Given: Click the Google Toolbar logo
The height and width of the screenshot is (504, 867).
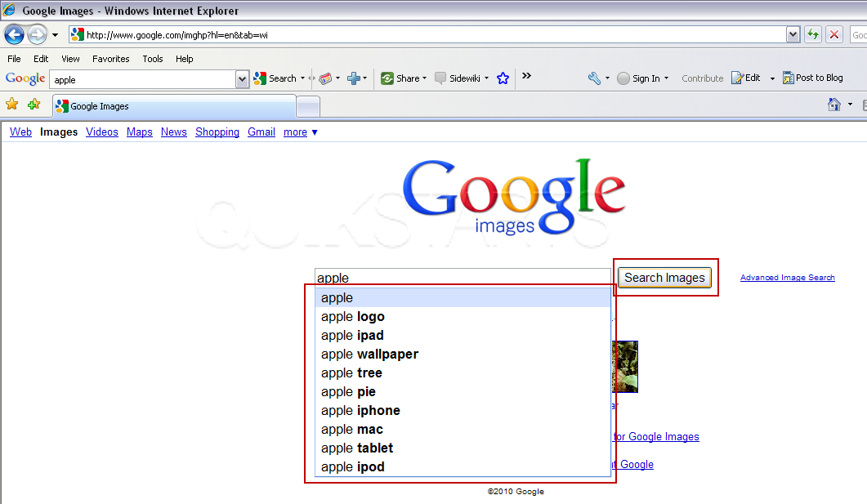Looking at the screenshot, I should click(x=25, y=78).
